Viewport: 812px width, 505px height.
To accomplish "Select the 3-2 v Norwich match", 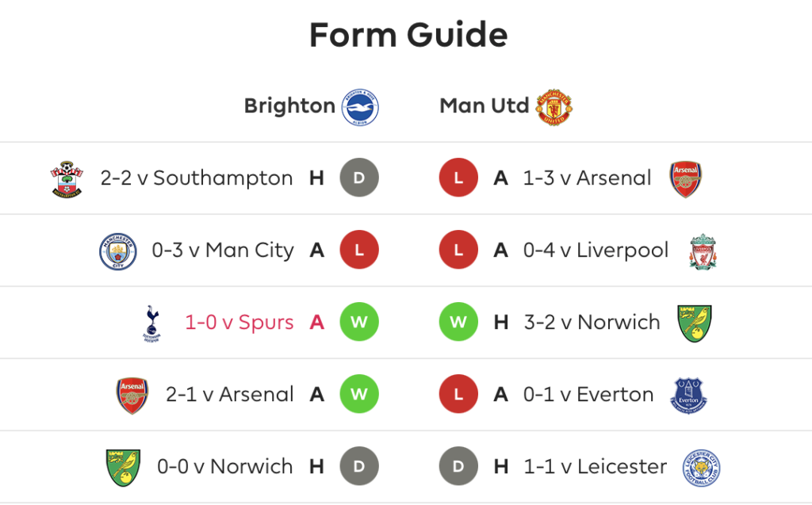I will coord(592,322).
